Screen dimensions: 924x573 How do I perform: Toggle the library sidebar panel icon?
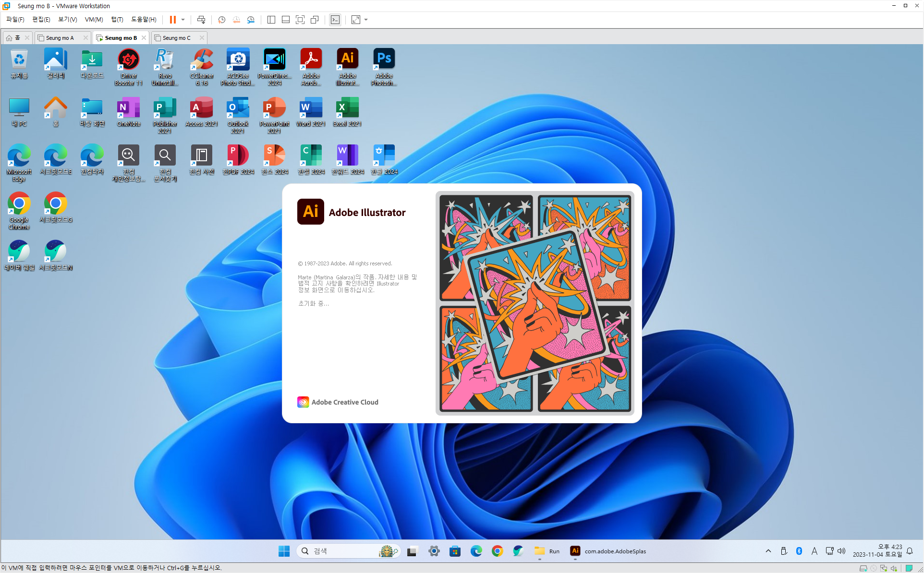point(271,20)
